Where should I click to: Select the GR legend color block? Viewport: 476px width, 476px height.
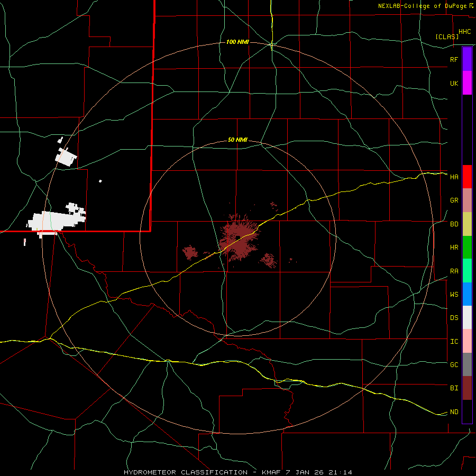467,200
